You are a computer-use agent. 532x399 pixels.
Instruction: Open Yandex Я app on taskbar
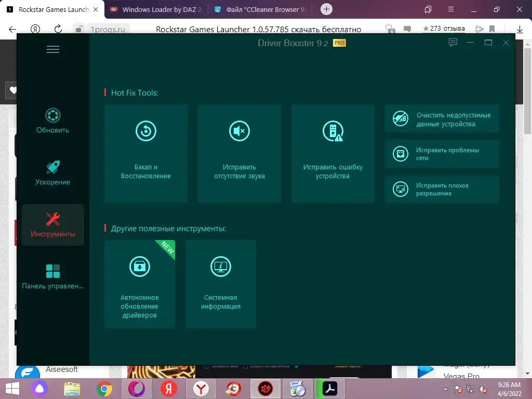pyautogui.click(x=169, y=389)
